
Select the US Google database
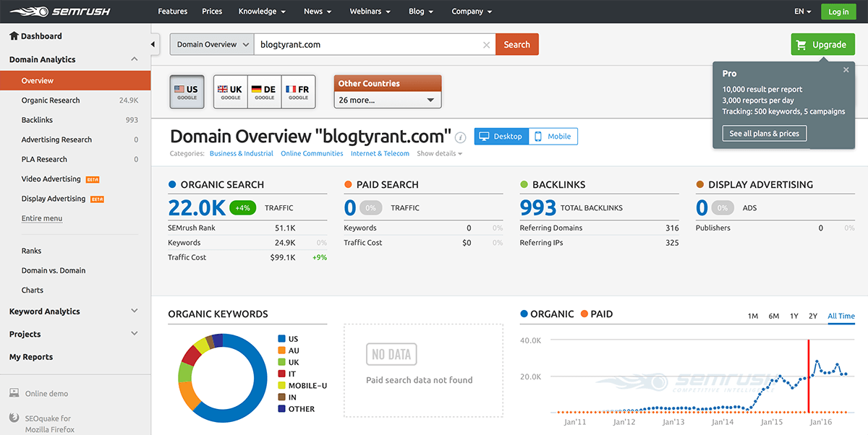pyautogui.click(x=187, y=92)
